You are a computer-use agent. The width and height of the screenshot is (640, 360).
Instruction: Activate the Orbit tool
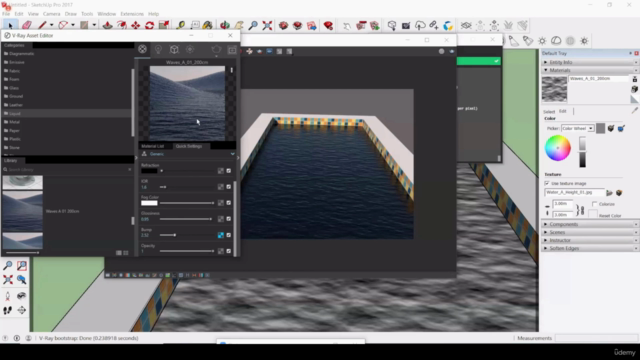[x=224, y=25]
